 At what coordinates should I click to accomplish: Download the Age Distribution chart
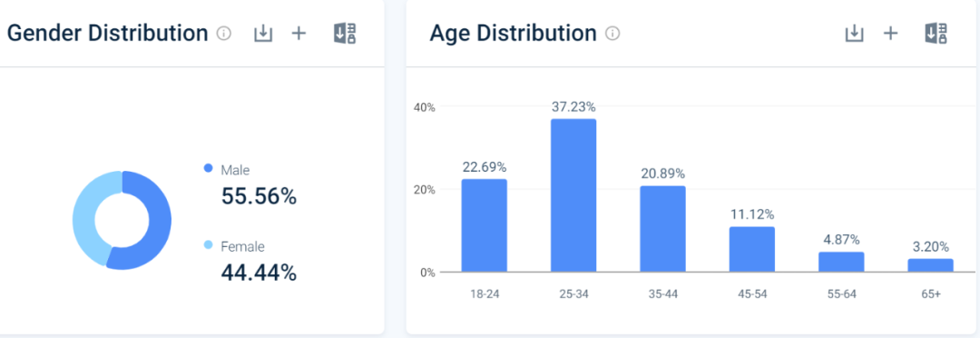click(x=855, y=34)
